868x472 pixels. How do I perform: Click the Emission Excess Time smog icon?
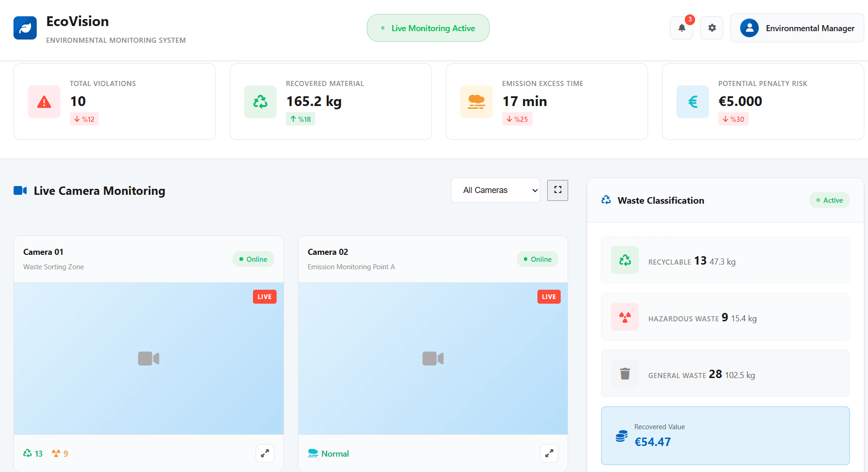click(477, 102)
